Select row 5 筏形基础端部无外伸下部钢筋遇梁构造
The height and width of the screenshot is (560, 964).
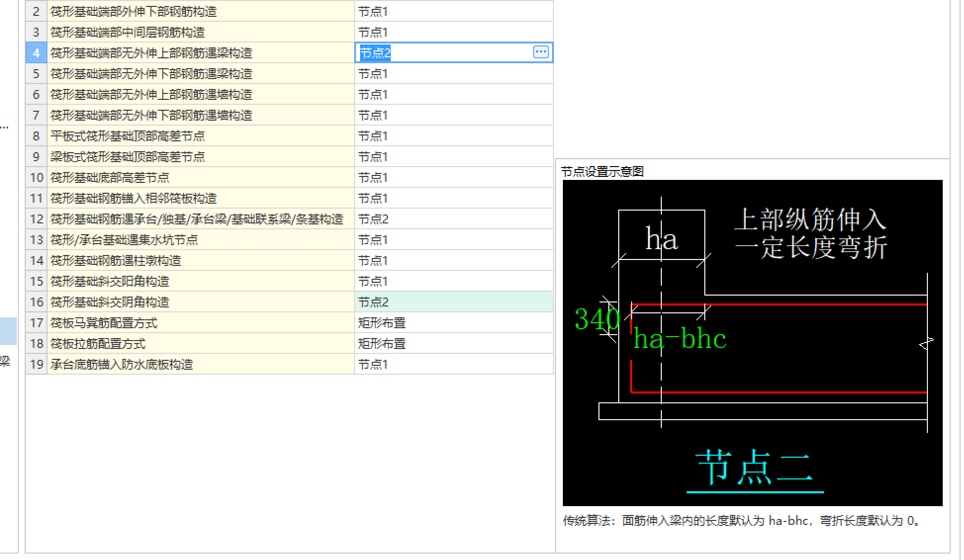[x=201, y=73]
